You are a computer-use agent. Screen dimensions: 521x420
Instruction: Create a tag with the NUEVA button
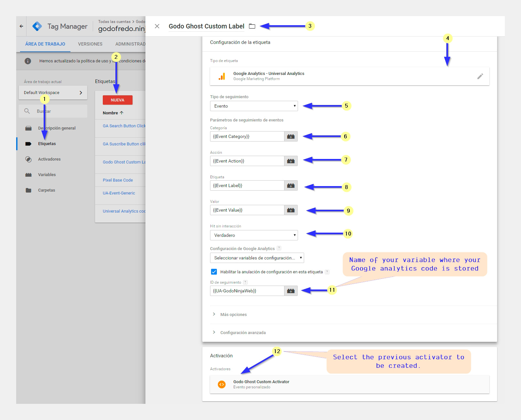118,100
